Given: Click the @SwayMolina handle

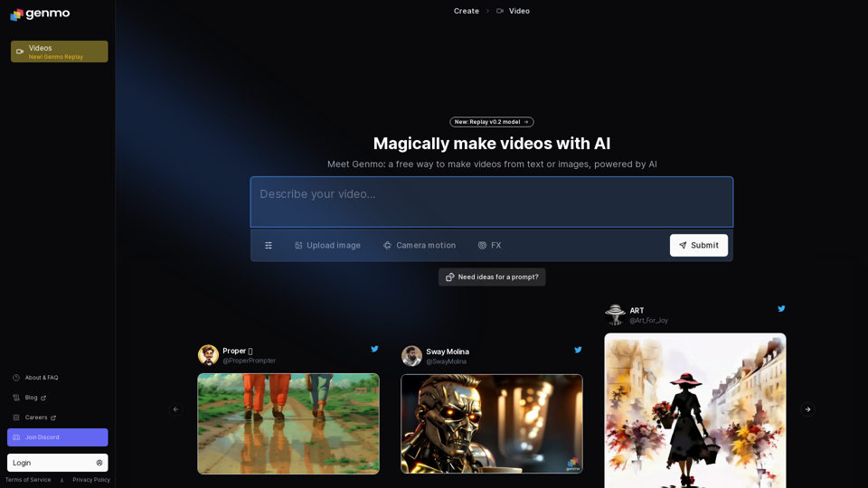Looking at the screenshot, I should tap(446, 361).
